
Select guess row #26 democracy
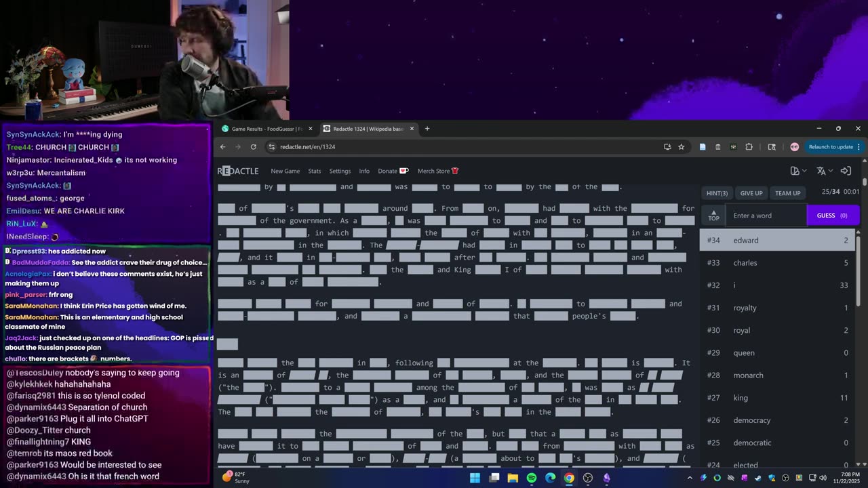[x=777, y=420]
